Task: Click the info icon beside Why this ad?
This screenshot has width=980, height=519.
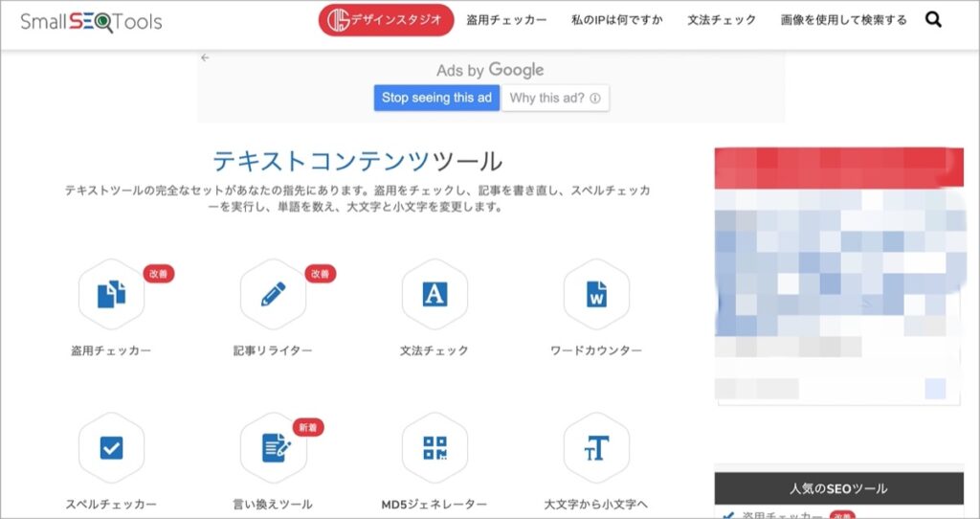Action: tap(595, 99)
